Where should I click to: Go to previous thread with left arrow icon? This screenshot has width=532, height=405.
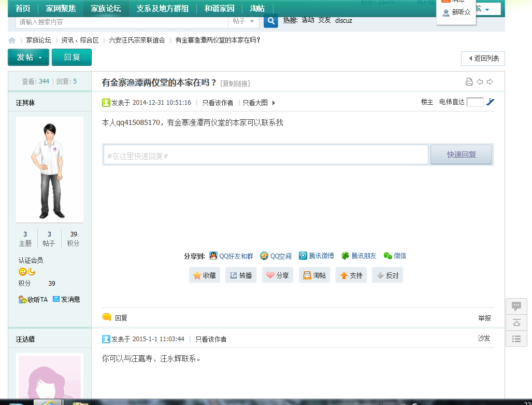[x=480, y=82]
